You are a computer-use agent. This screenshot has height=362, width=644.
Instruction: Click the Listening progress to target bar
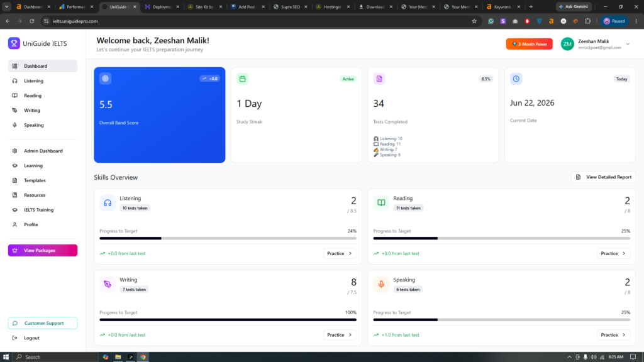point(228,238)
